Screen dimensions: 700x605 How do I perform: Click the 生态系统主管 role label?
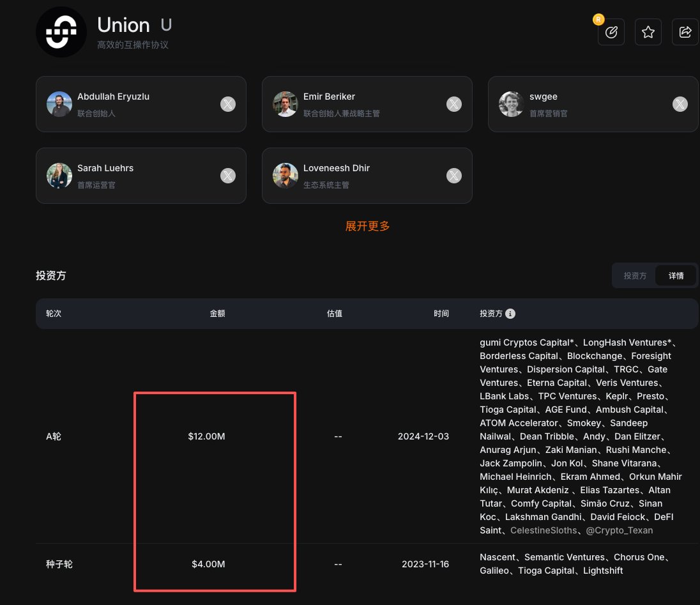[x=326, y=185]
